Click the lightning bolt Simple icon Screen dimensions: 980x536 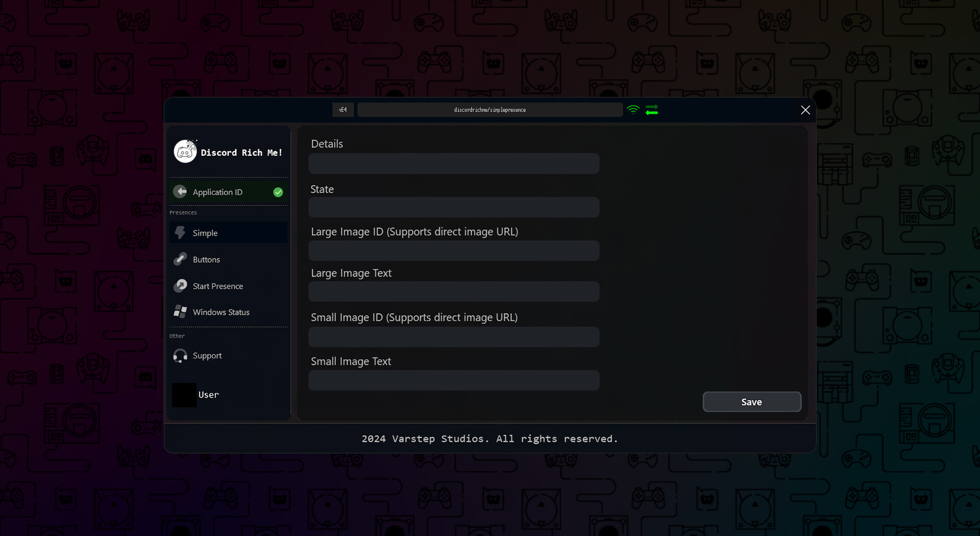[x=180, y=233]
